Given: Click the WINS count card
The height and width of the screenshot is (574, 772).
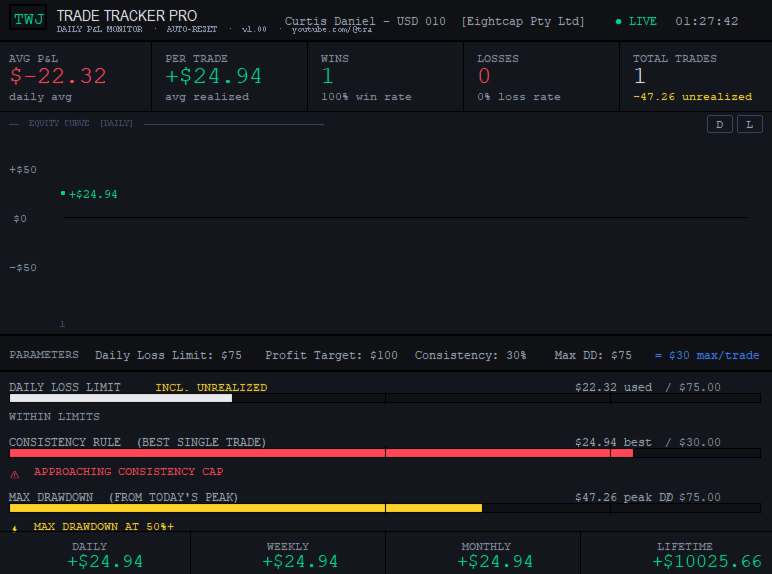Looking at the screenshot, I should 386,77.
